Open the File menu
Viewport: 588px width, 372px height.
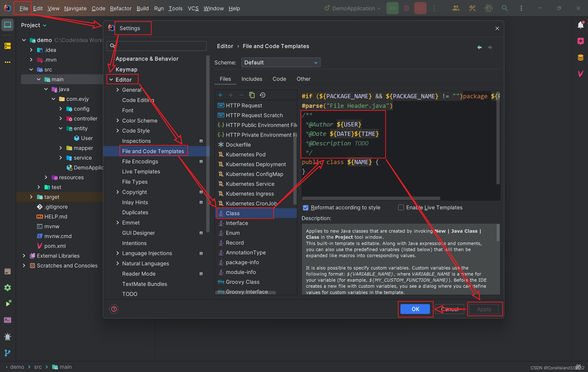click(24, 8)
